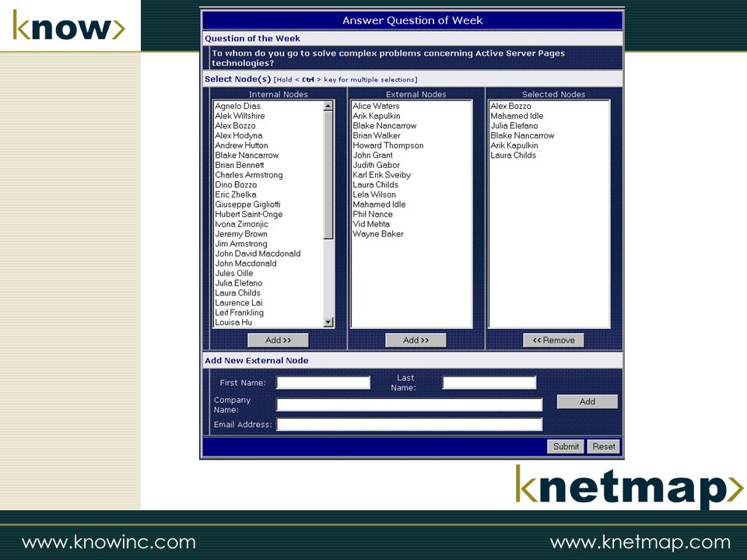
Task: Select John David Macdonald in Internal Nodes
Action: coord(258,254)
